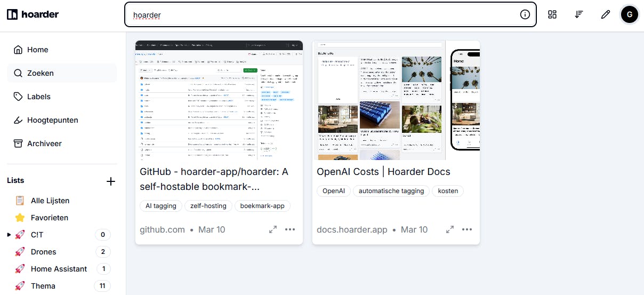Click the Archiveer box icon
The width and height of the screenshot is (644, 295).
18,143
